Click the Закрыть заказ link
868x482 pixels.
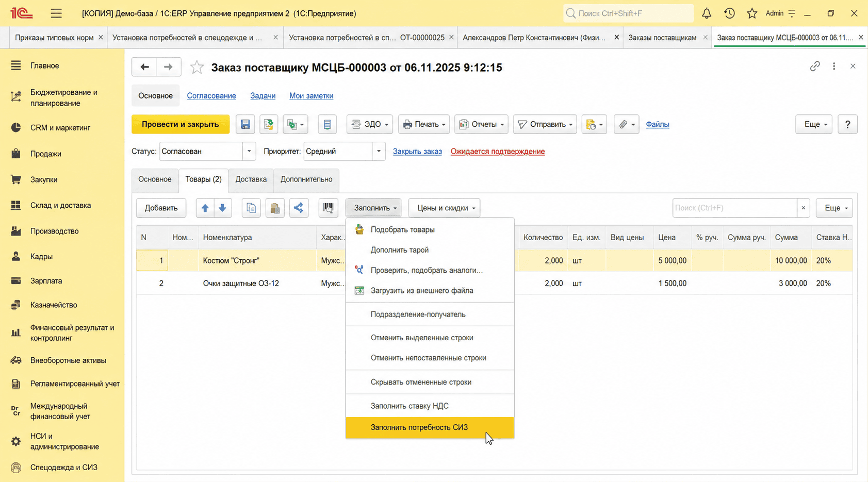pyautogui.click(x=417, y=152)
